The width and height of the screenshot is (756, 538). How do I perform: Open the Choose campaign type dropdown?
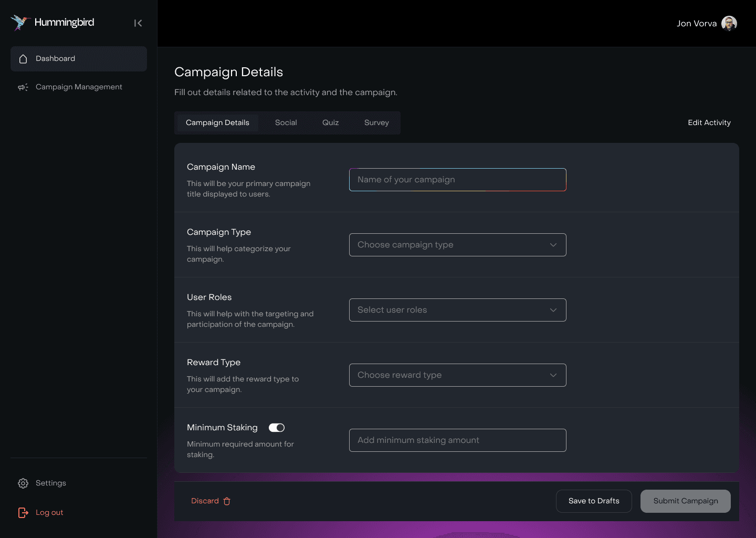click(x=458, y=245)
